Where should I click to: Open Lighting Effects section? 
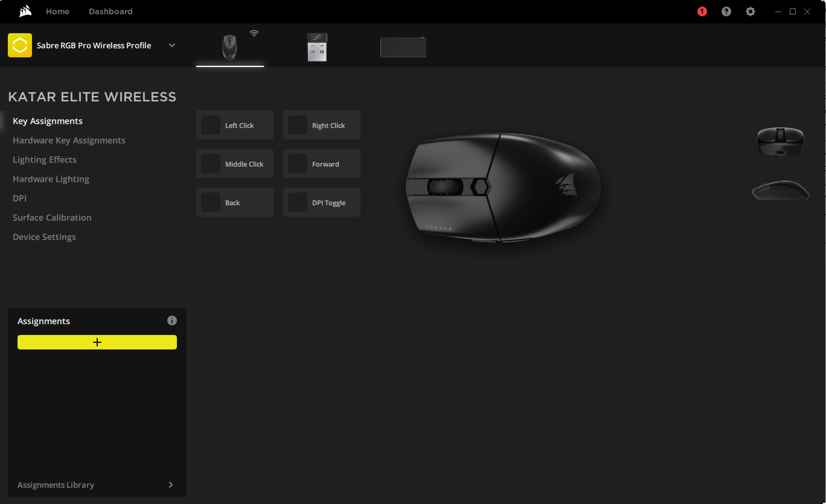pyautogui.click(x=45, y=159)
